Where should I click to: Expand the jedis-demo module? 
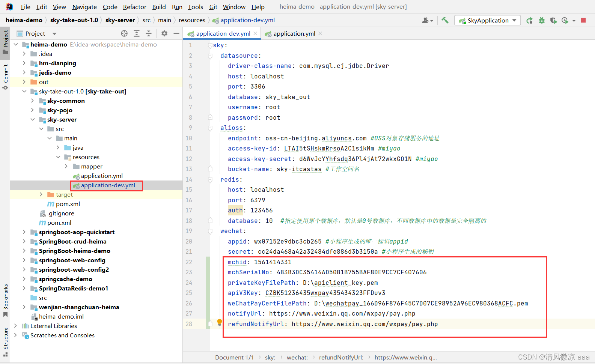click(x=24, y=72)
